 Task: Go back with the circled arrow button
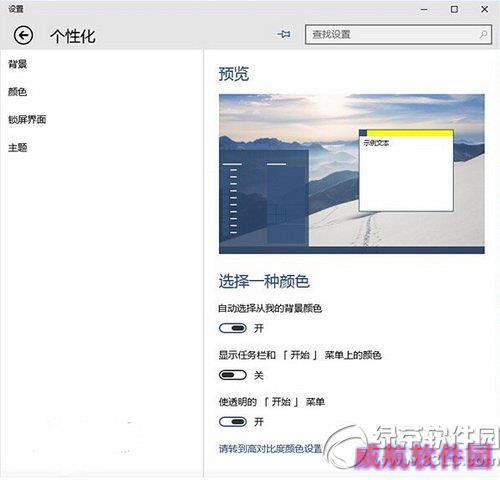(23, 35)
